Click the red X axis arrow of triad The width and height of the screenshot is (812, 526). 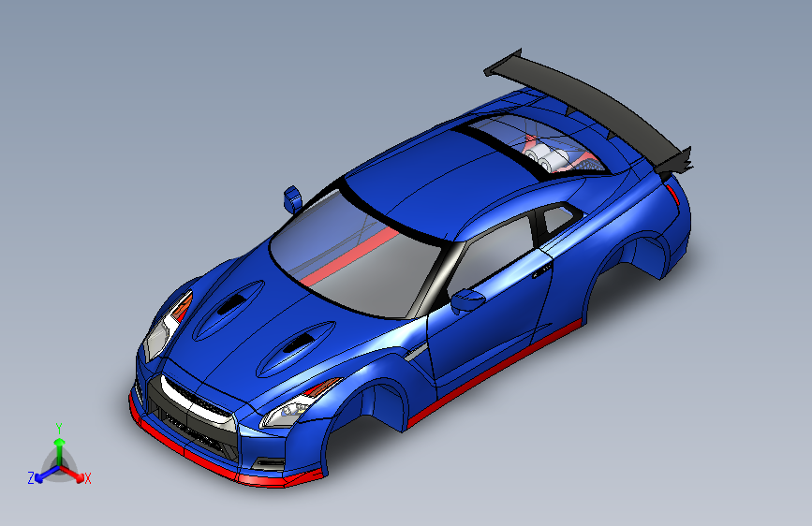(73, 474)
